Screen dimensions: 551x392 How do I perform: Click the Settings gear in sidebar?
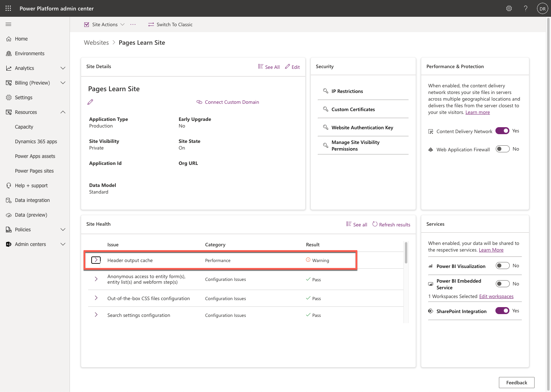[9, 97]
